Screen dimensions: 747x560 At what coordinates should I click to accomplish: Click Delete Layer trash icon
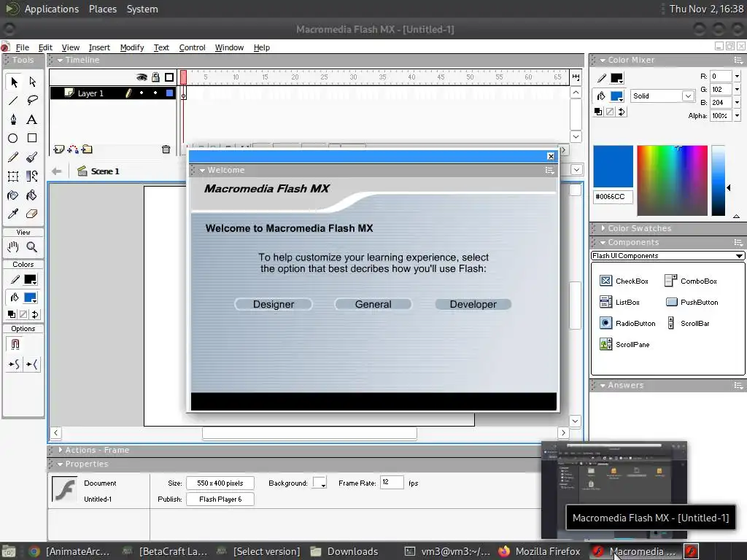(x=166, y=149)
